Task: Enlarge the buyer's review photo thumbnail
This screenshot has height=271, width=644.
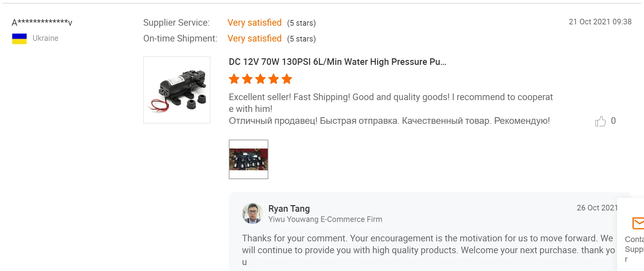Action: pos(249,159)
